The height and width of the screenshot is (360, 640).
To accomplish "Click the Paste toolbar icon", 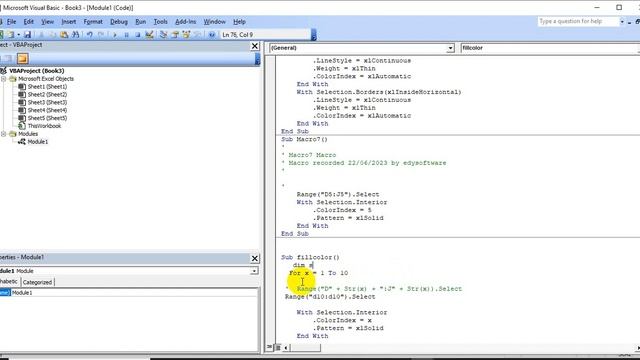I will point(64,35).
